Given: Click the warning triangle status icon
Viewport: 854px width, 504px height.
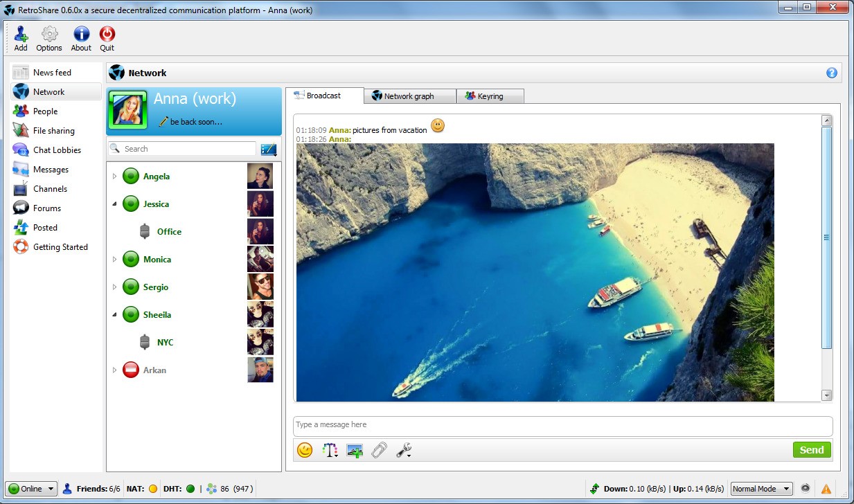Looking at the screenshot, I should point(826,489).
